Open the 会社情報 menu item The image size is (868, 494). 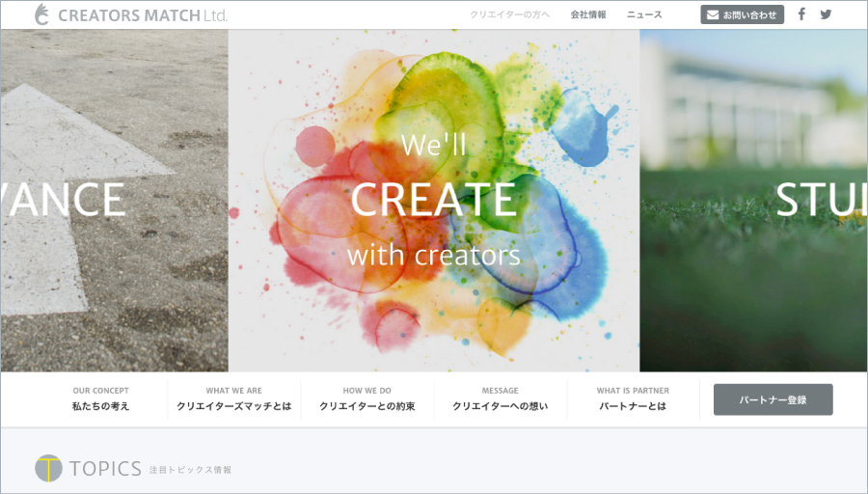588,14
